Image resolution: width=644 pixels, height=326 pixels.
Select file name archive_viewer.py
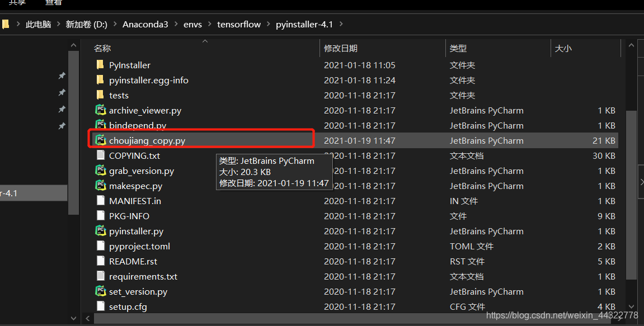(145, 111)
